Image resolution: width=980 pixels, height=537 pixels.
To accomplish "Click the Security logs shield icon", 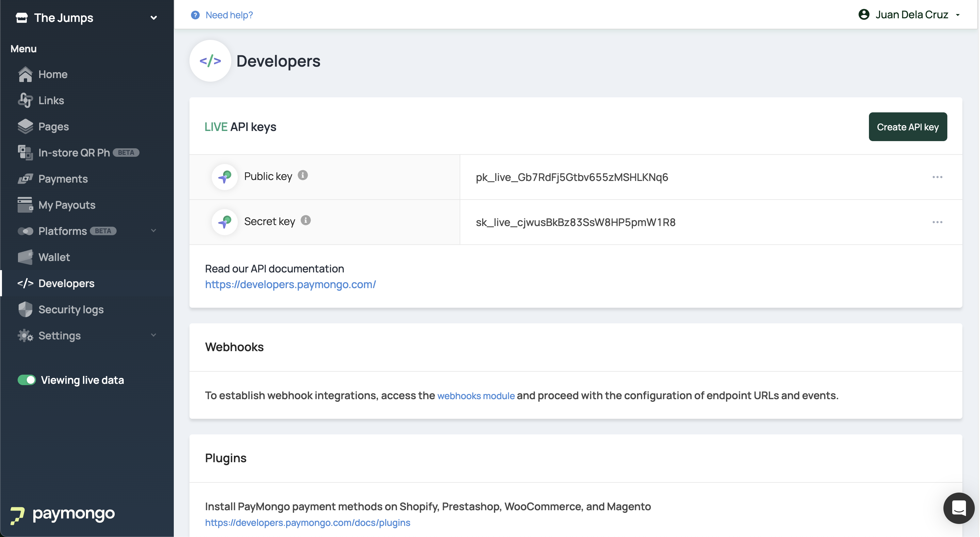I will [x=25, y=309].
